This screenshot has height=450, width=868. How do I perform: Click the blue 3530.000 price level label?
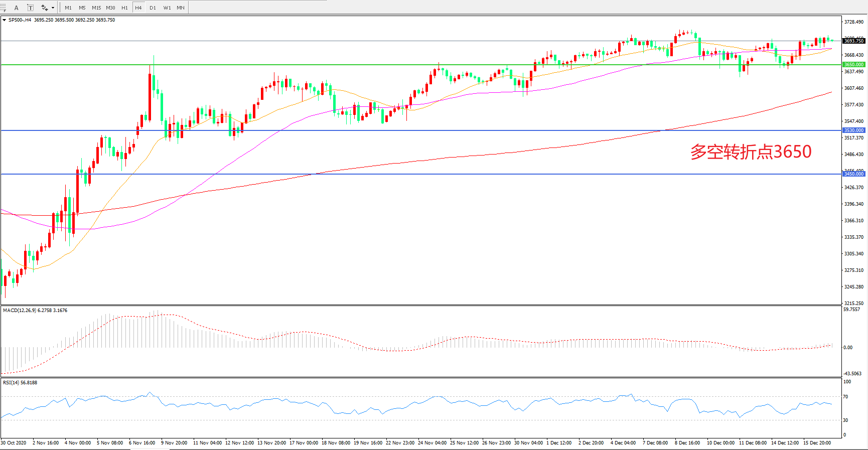pyautogui.click(x=853, y=130)
